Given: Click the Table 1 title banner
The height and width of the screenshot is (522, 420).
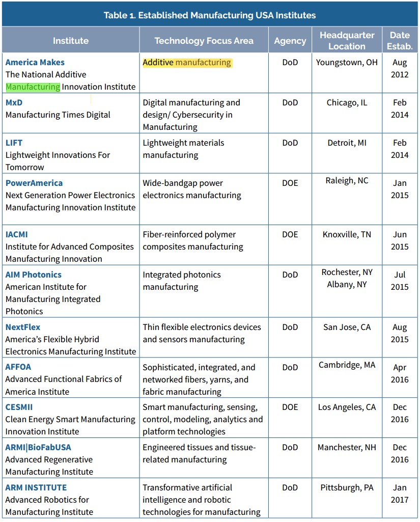Looking at the screenshot, I should [210, 15].
